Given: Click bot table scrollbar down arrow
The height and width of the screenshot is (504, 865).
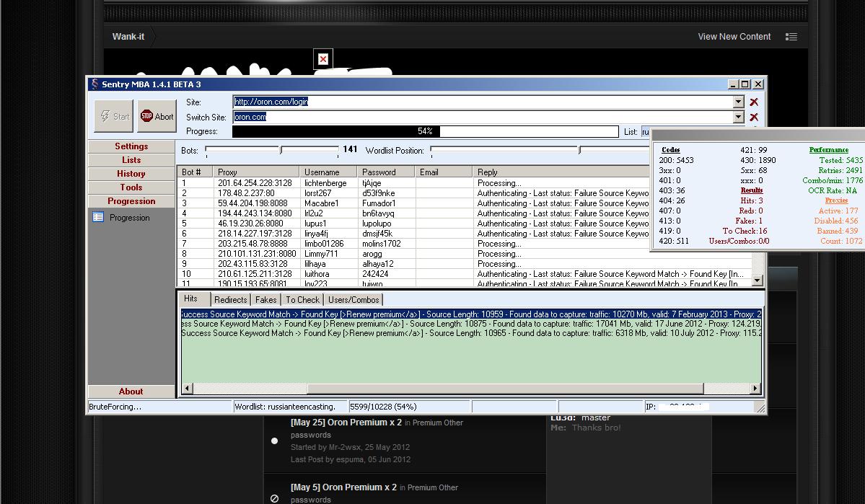Looking at the screenshot, I should pos(758,280).
